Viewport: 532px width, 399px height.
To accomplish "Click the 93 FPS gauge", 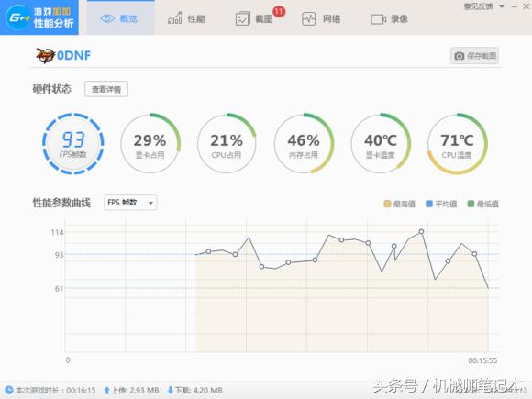I will coord(73,144).
